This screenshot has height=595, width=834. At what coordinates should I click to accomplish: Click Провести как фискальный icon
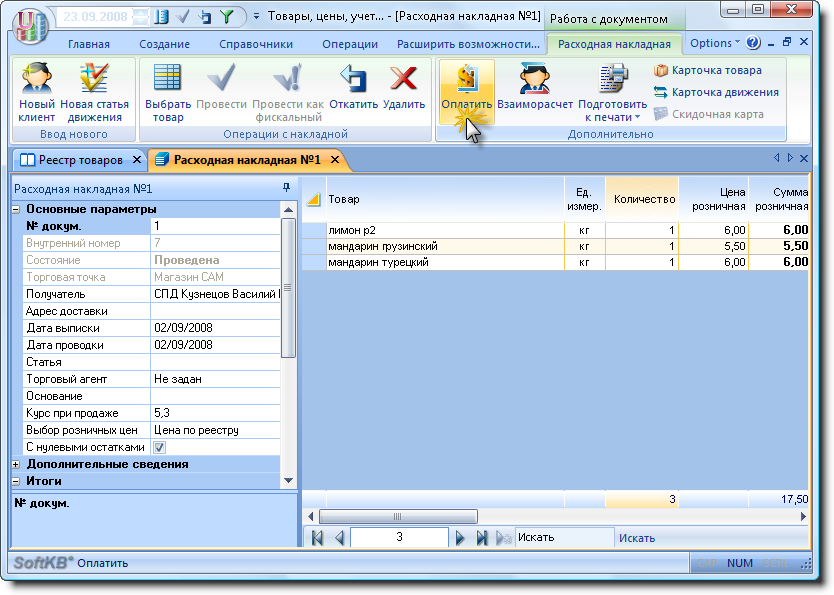point(288,78)
